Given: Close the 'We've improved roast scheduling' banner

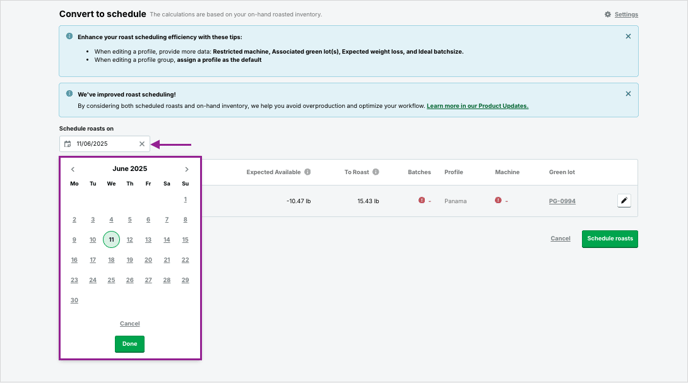Looking at the screenshot, I should click(x=628, y=94).
